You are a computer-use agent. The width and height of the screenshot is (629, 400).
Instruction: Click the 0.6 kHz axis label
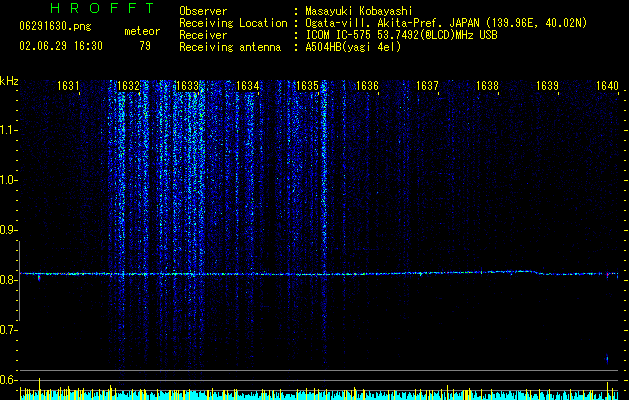coord(8,380)
